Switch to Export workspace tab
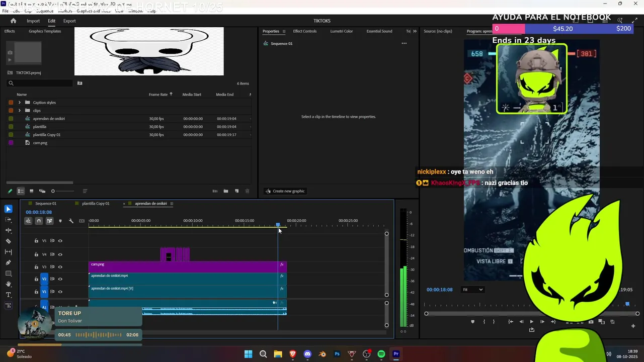Image resolution: width=644 pixels, height=362 pixels. [x=69, y=21]
